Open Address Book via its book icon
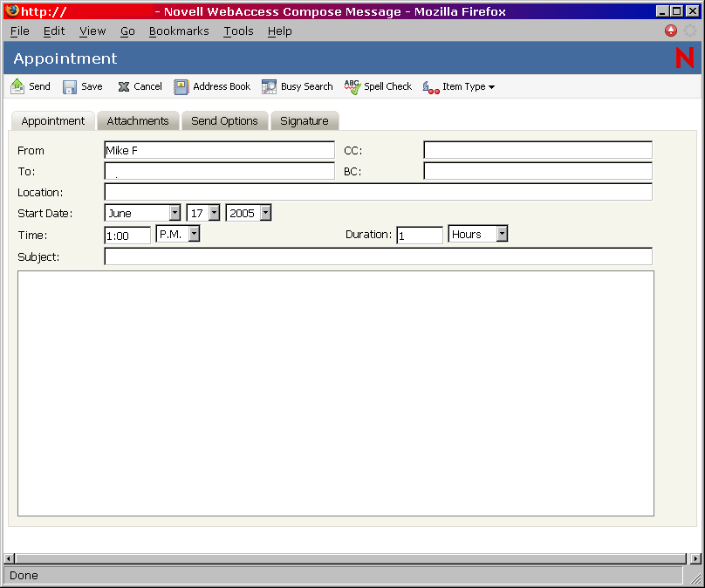This screenshot has width=705, height=588. pos(181,86)
